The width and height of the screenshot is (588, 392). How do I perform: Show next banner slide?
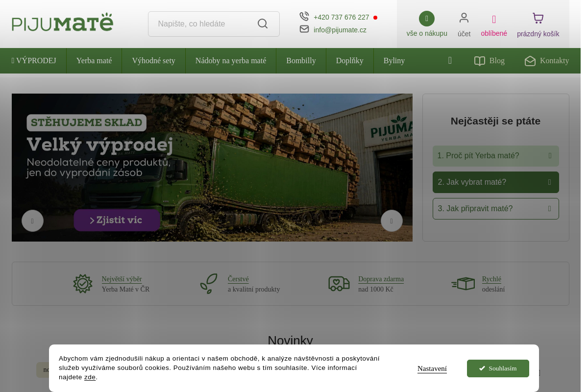coord(392,221)
